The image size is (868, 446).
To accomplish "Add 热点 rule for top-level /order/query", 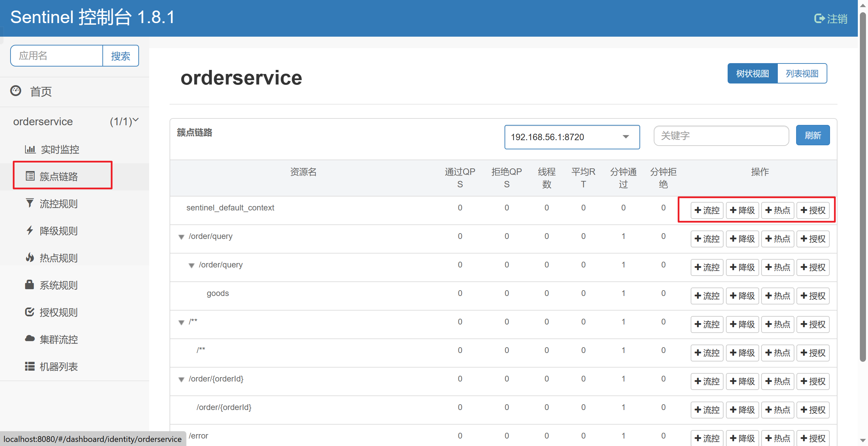I will (x=777, y=239).
